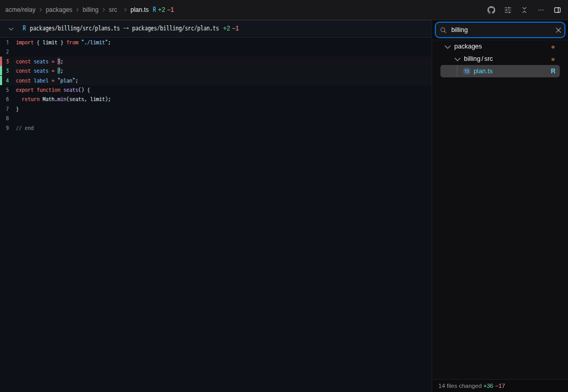Focus the file filter field containing billing
The height and width of the screenshot is (392, 568).
[x=500, y=30]
